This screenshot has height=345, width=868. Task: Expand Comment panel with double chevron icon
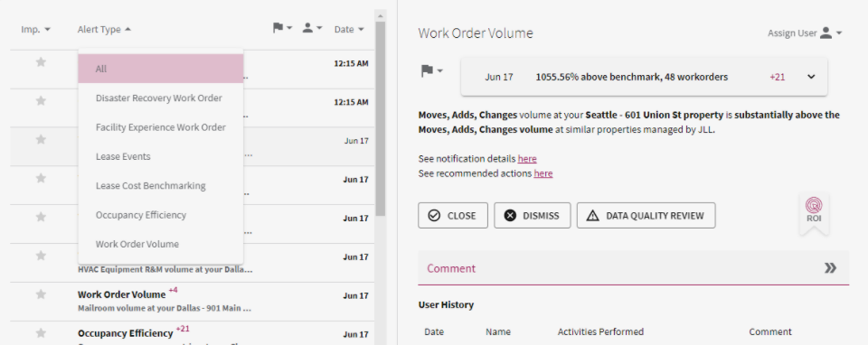[x=830, y=268]
